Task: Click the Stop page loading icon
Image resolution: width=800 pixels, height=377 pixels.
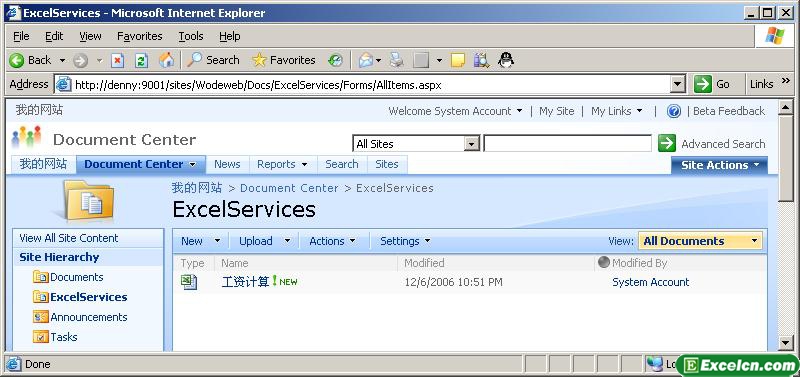Action: coord(118,61)
